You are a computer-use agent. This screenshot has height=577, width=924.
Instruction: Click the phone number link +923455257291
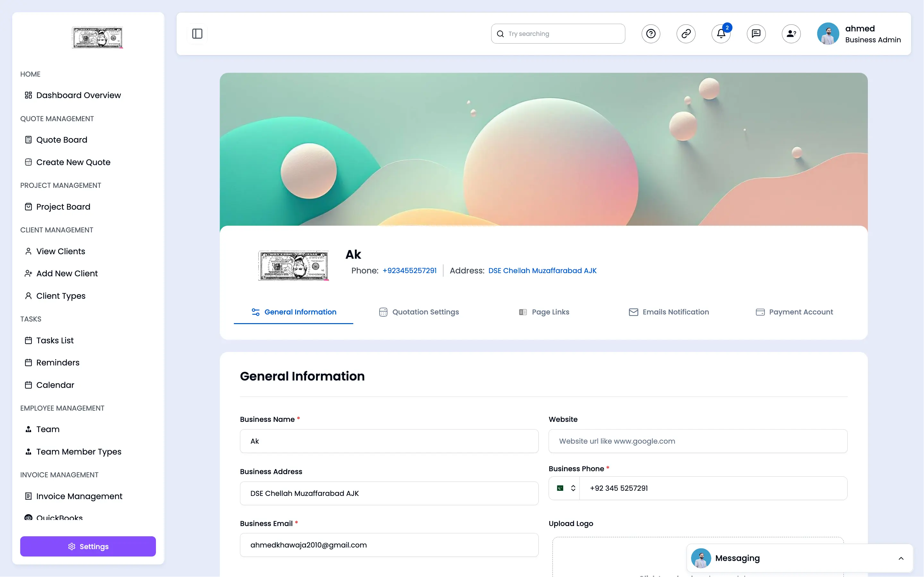click(409, 271)
